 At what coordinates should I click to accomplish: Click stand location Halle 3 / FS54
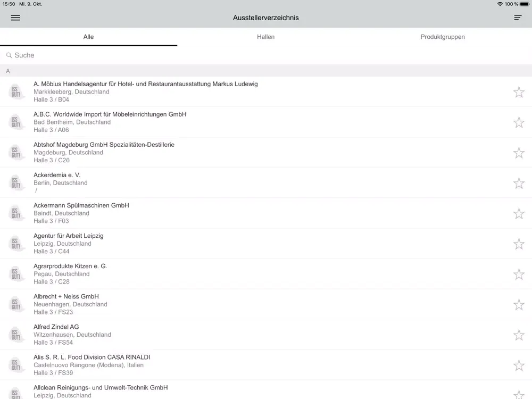pyautogui.click(x=53, y=342)
